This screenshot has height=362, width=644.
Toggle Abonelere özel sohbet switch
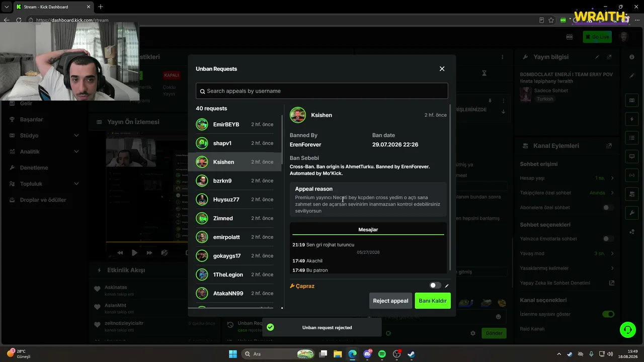608,208
